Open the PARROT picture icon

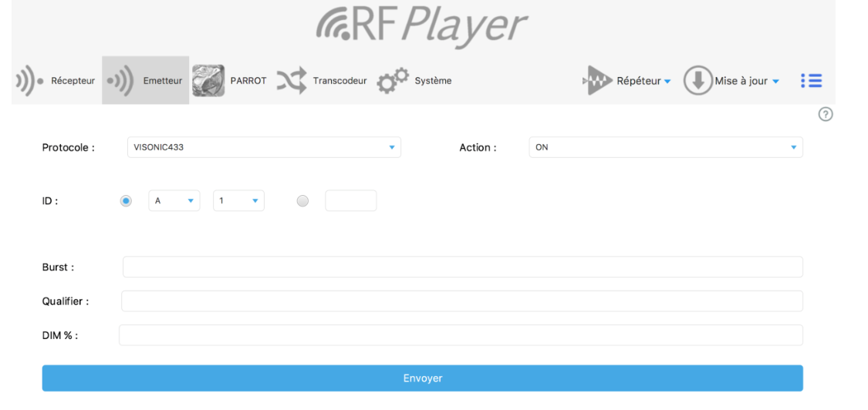tap(208, 81)
